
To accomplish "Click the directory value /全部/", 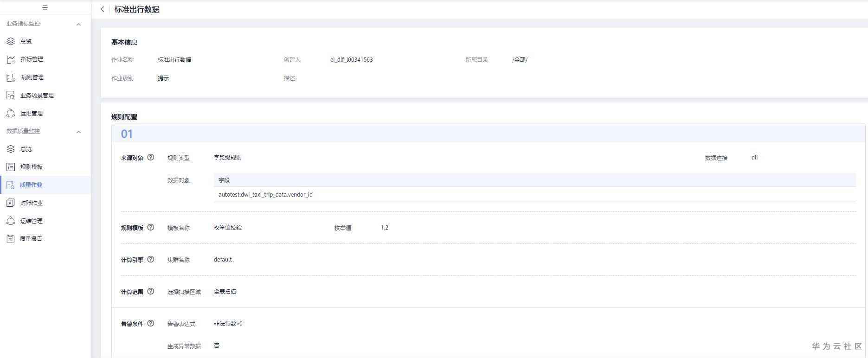I will [x=520, y=60].
